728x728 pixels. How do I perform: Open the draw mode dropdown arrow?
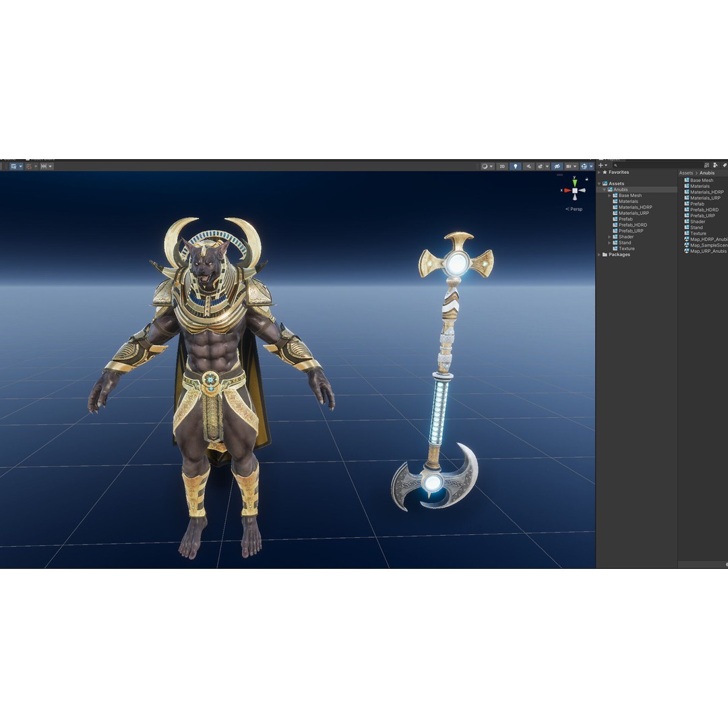click(491, 166)
